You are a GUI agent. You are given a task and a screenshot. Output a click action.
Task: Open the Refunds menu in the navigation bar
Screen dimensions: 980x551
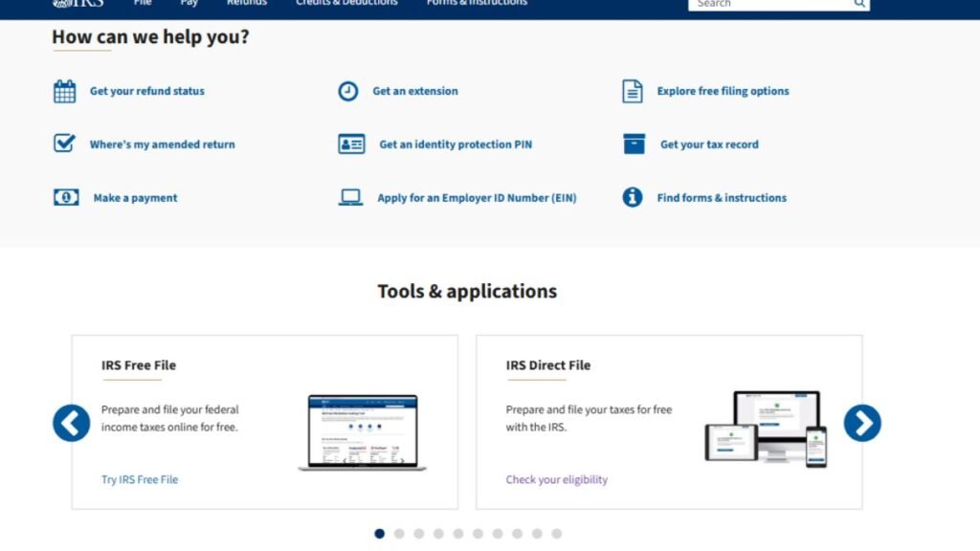tap(247, 3)
